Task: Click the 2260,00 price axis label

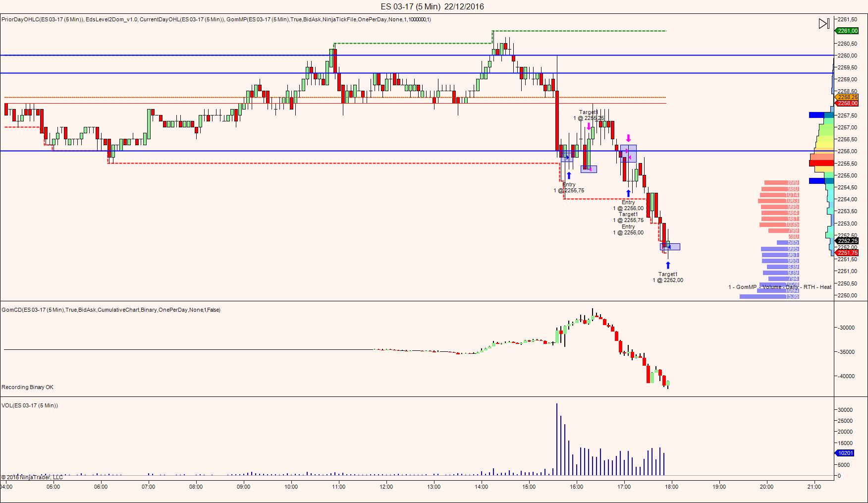Action: [847, 56]
